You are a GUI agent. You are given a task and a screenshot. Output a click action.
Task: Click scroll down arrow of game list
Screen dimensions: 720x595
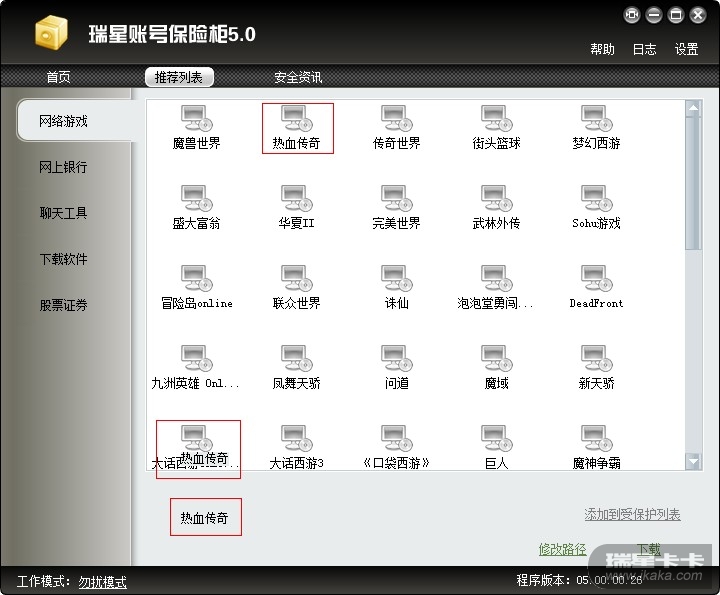point(693,461)
